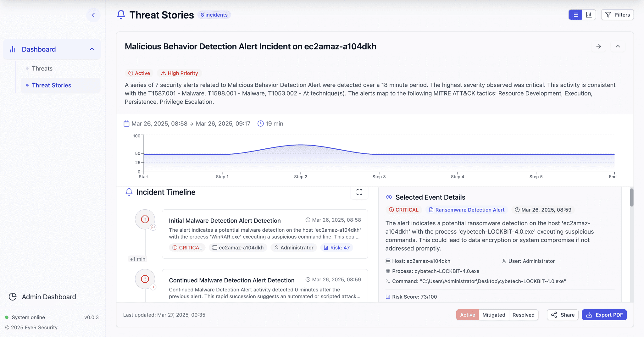The width and height of the screenshot is (644, 337).
Task: Click the event details scrollbar thumb
Action: 632,197
